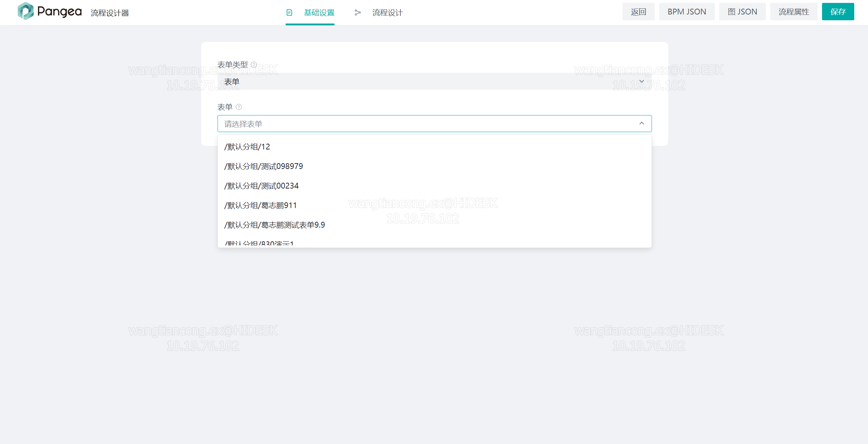The image size is (868, 444).
Task: Open 流程属性 settings
Action: (794, 12)
